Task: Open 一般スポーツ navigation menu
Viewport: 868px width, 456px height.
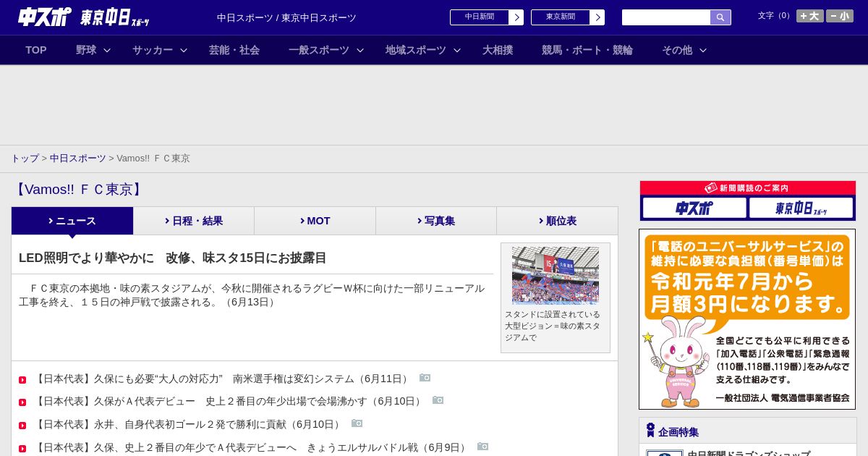Action: point(319,50)
